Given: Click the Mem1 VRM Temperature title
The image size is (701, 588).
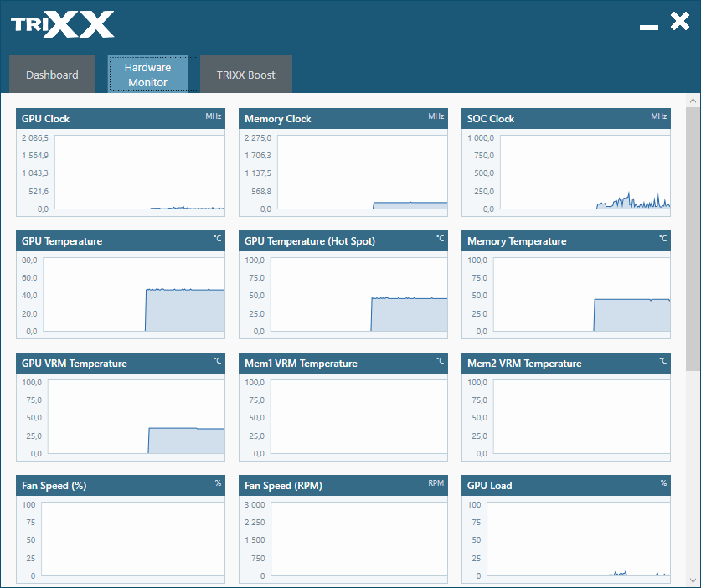Looking at the screenshot, I should pos(301,363).
